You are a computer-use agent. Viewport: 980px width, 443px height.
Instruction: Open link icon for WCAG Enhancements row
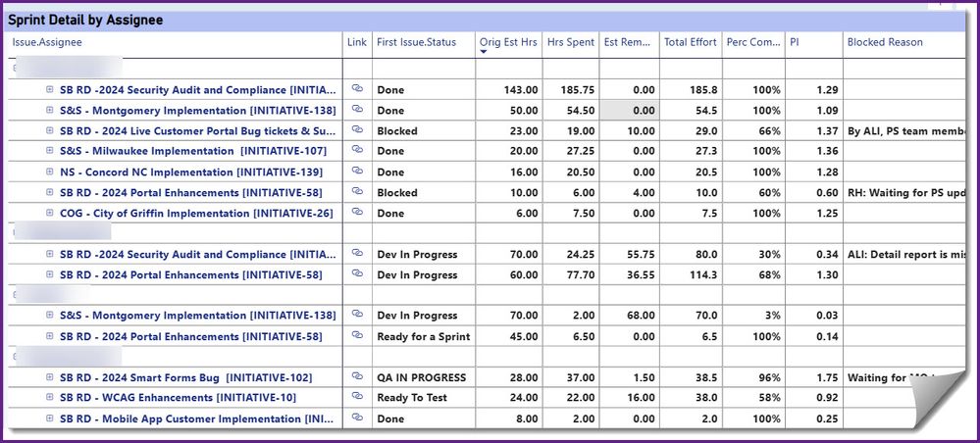tap(357, 396)
